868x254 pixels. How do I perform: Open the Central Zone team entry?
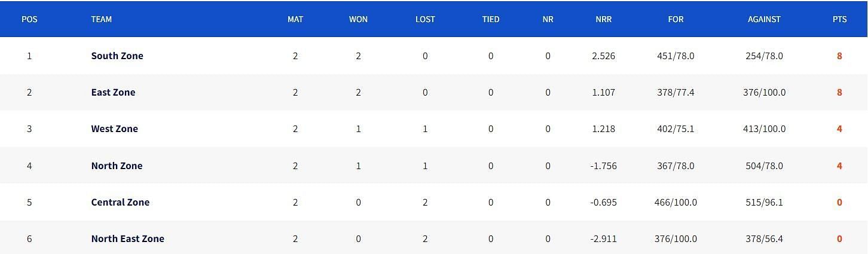pos(120,202)
